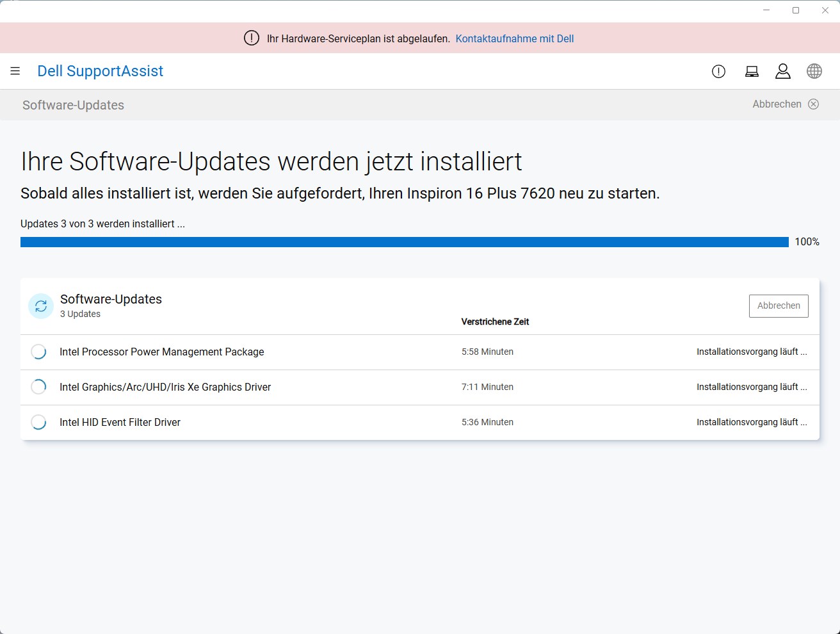The image size is (840, 634).
Task: Click the globe language icon
Action: coord(814,71)
